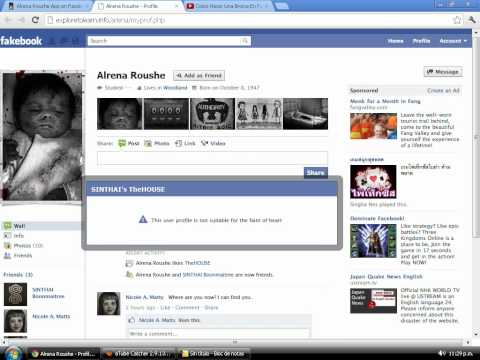Open Nicole A. Matts avatar in friends list
The height and width of the screenshot is (360, 480).
[15, 321]
